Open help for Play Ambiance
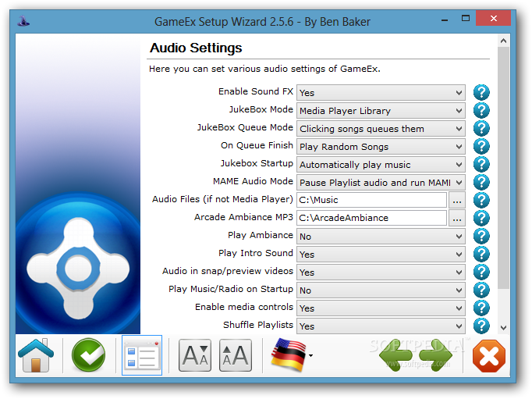 point(481,236)
